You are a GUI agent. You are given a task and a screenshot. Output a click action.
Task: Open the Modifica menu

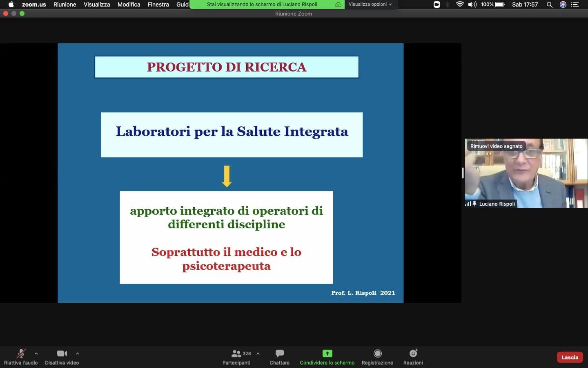129,4
